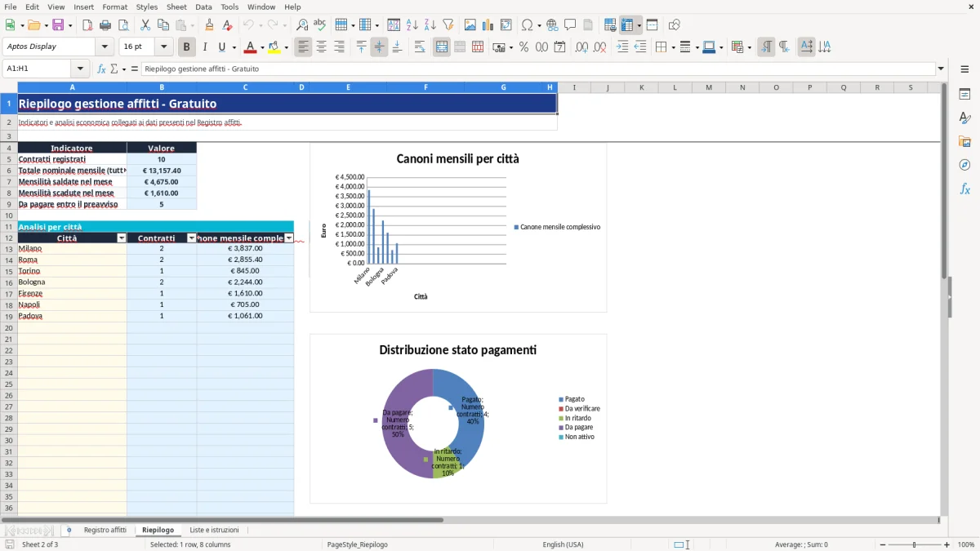This screenshot has height=551, width=980.
Task: Cut selection with scissors icon
Action: [x=145, y=25]
